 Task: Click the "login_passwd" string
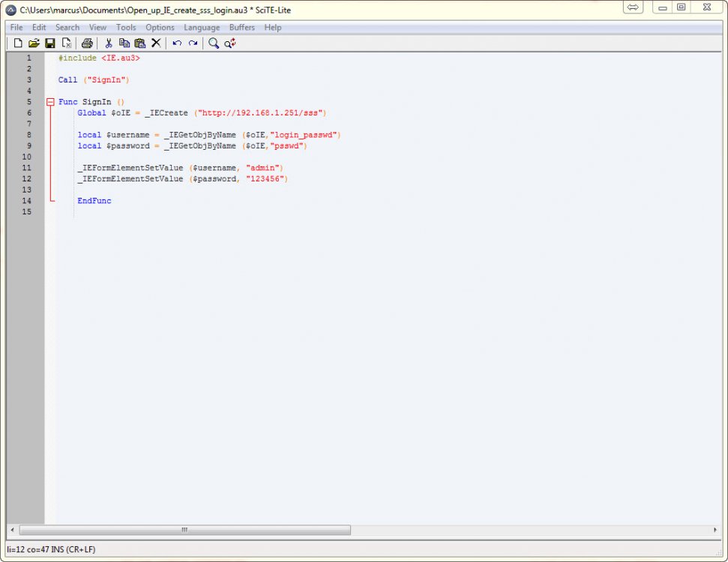[x=304, y=135]
